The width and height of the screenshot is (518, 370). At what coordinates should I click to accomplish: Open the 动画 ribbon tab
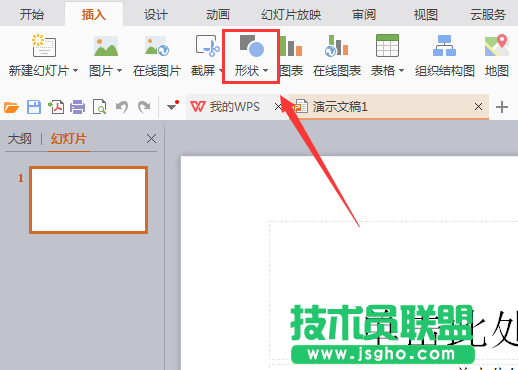tap(218, 15)
